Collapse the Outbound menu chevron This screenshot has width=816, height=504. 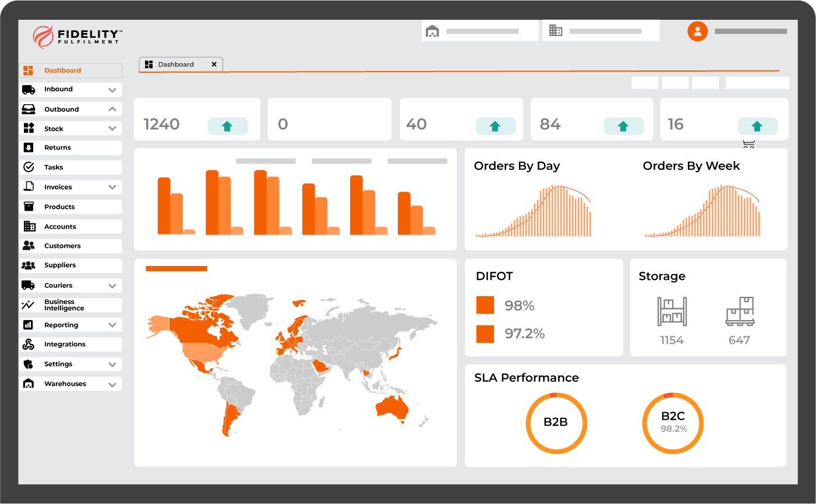point(112,109)
